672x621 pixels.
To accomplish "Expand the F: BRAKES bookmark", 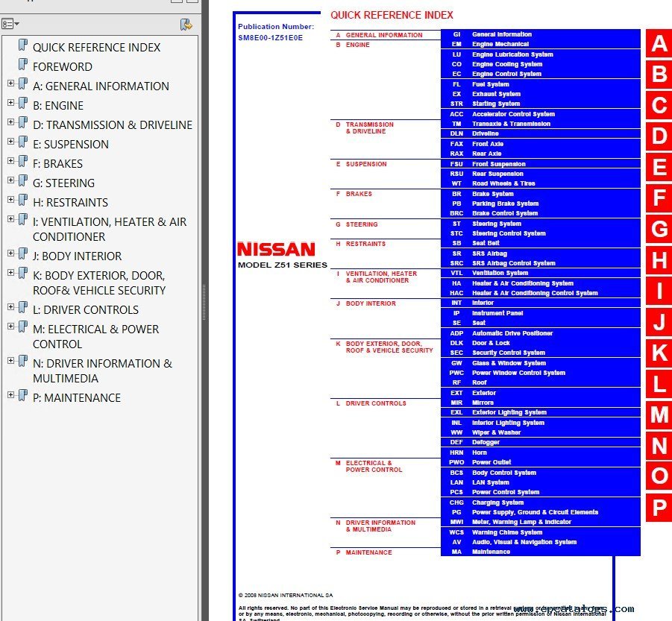I will [x=10, y=160].
